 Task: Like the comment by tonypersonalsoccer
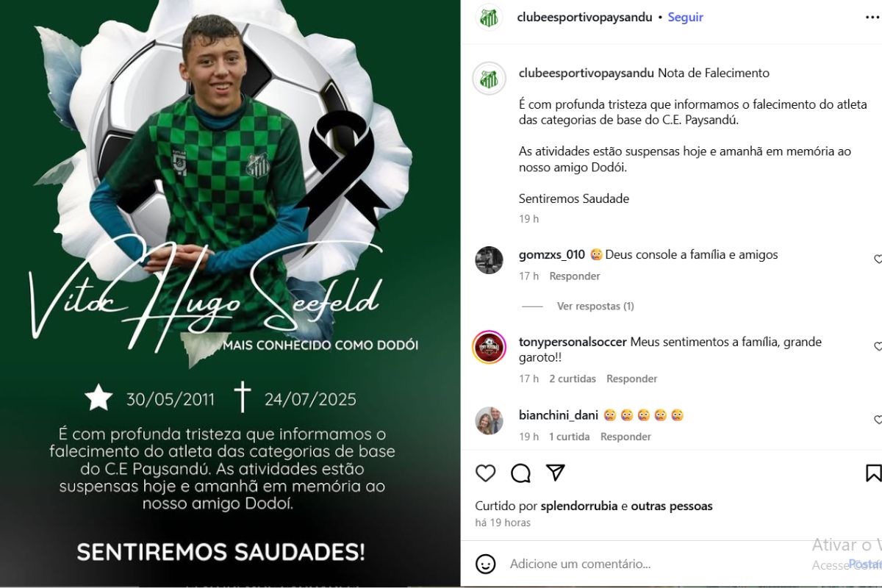878,345
